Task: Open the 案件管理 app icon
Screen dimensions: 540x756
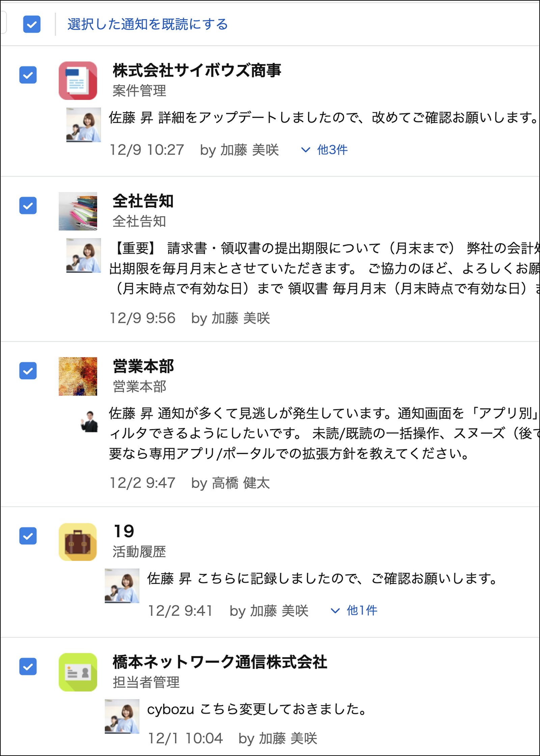Action: (x=77, y=81)
